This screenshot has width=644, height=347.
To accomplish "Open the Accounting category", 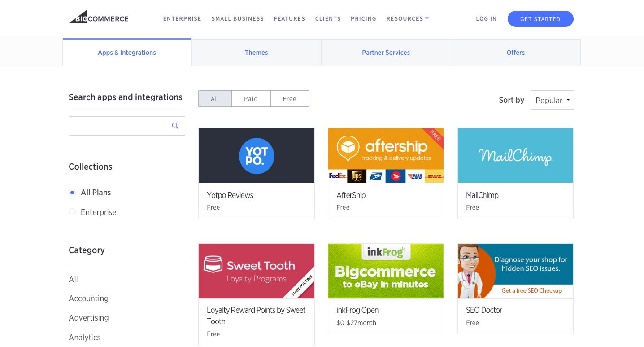I will (88, 298).
